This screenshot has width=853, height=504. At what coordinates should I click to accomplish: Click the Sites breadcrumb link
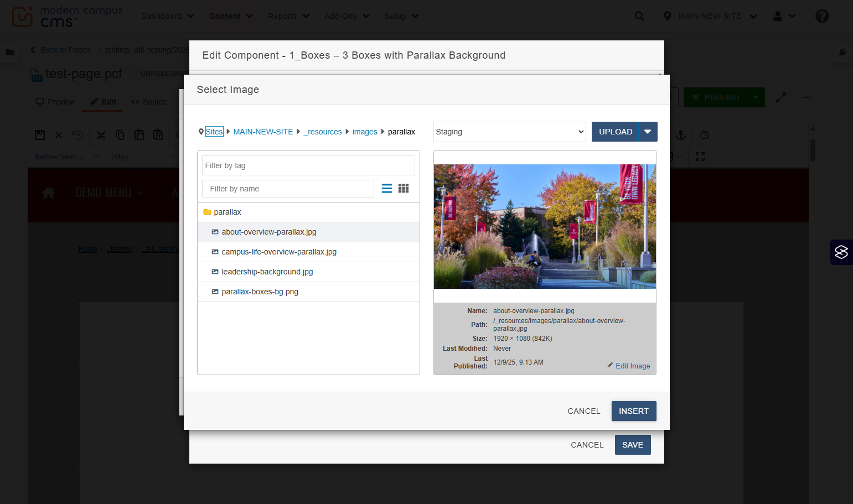coord(214,132)
